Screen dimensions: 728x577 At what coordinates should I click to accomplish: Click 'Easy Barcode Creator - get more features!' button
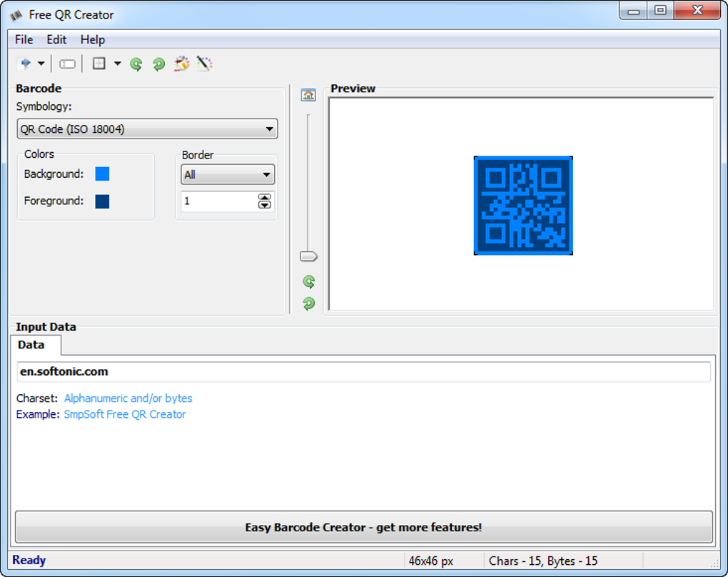pos(364,527)
